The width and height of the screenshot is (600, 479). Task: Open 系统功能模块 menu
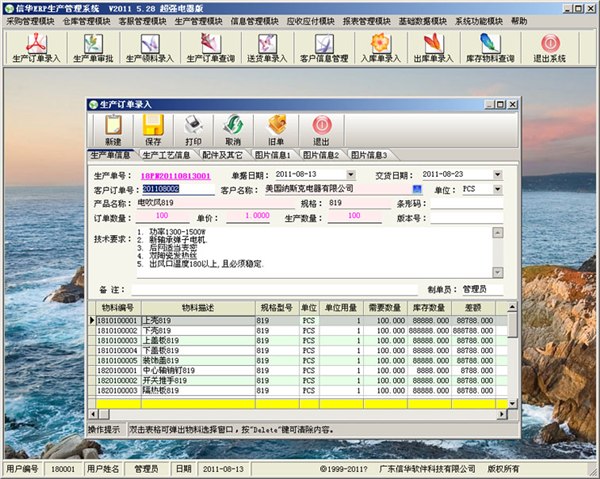click(x=479, y=21)
